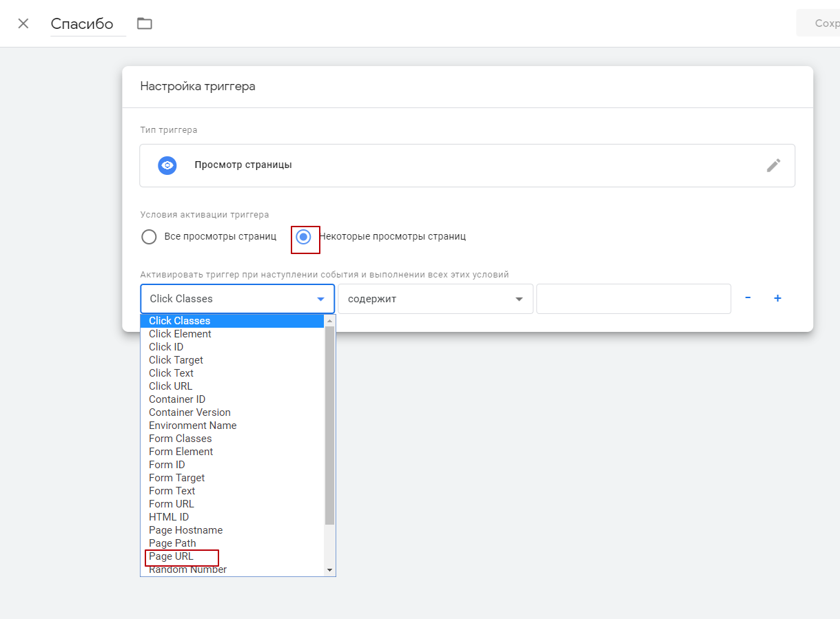Open the Click Classes variable dropdown

pyautogui.click(x=237, y=299)
